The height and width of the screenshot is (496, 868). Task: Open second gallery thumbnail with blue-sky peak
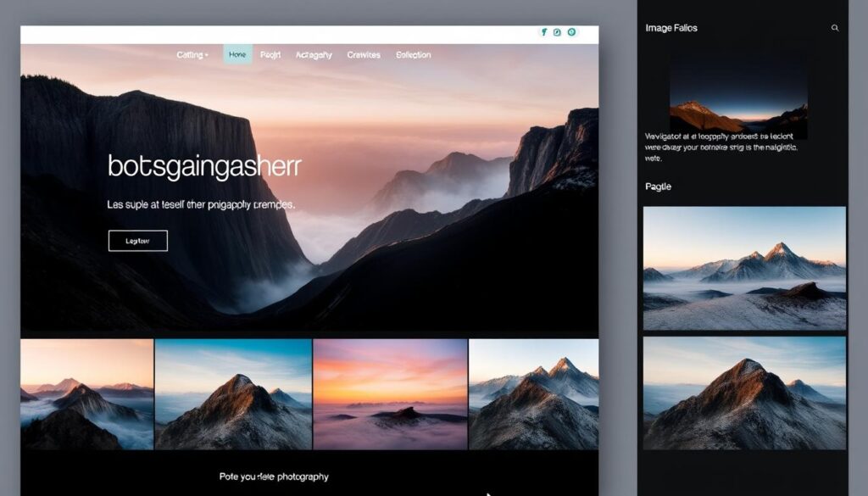234,394
